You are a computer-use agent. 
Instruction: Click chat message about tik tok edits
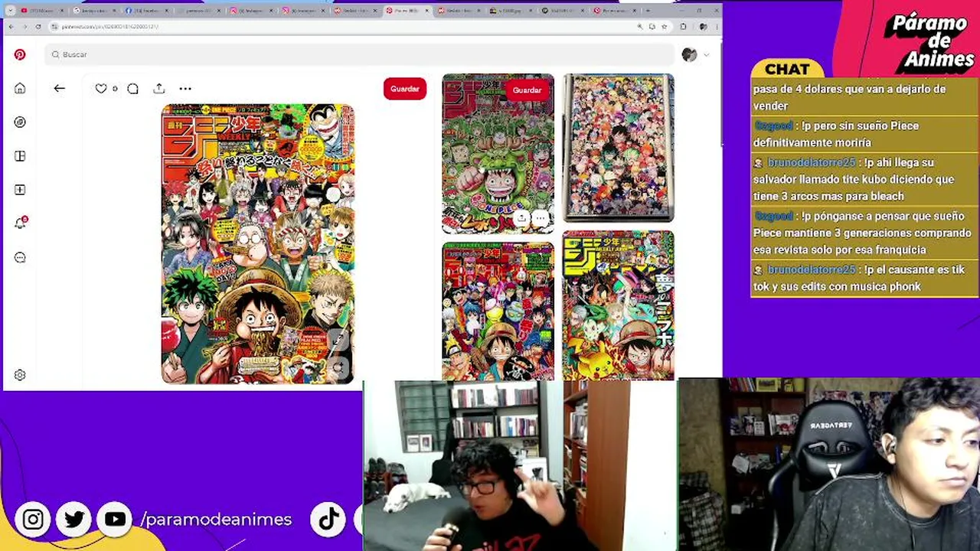[864, 278]
